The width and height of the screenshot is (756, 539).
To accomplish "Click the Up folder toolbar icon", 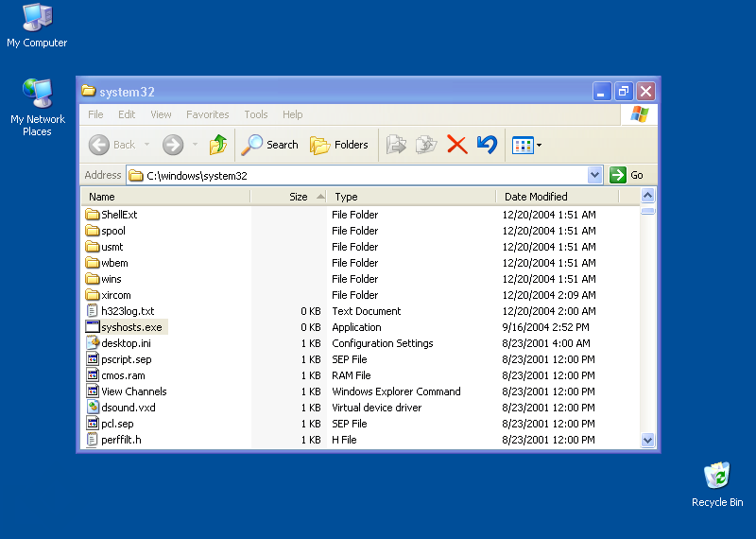I will (218, 145).
